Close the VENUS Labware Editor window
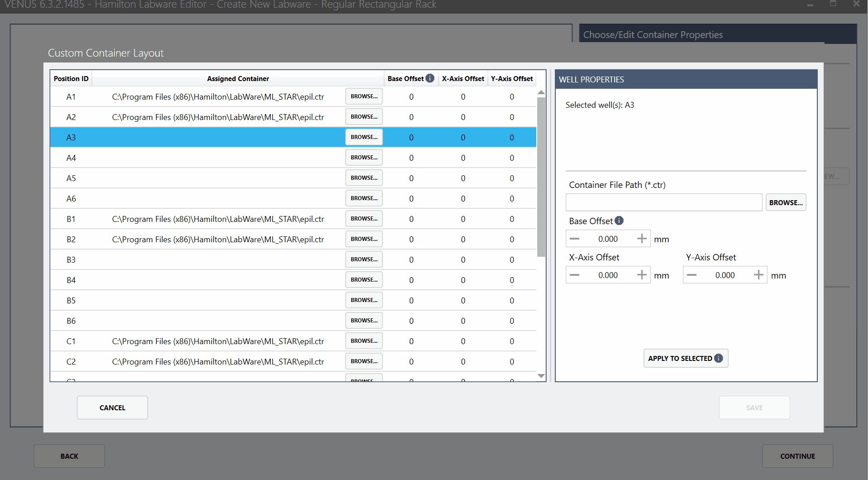 tap(856, 4)
